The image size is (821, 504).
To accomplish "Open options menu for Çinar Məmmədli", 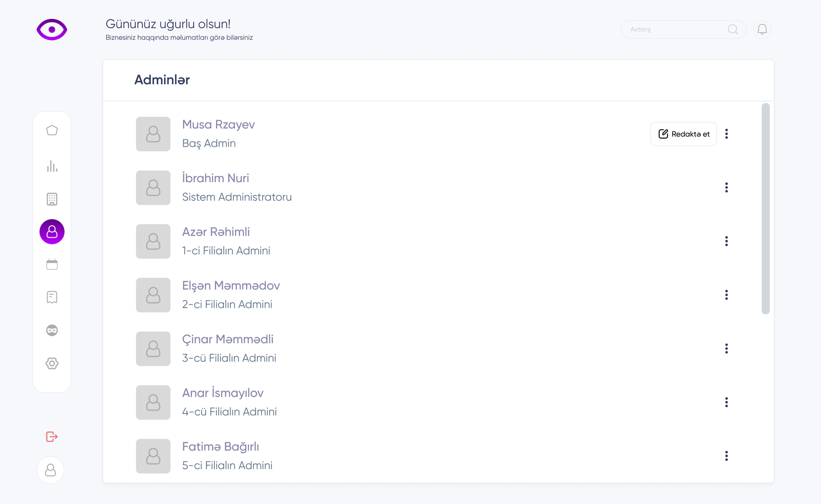I will [726, 349].
